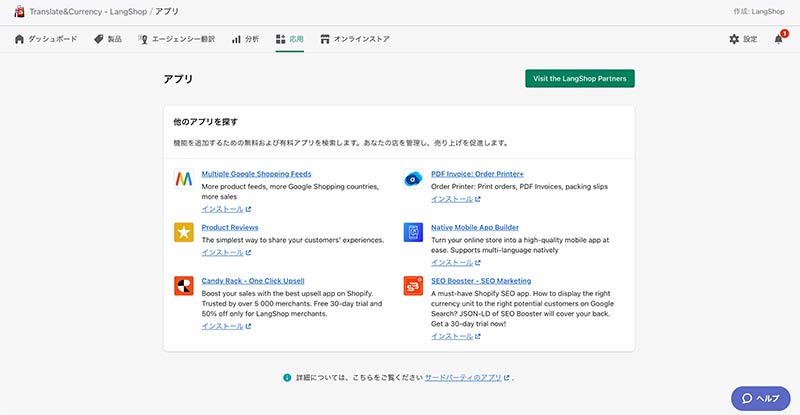
Task: Open the オンラインストア tab
Action: pyautogui.click(x=355, y=39)
